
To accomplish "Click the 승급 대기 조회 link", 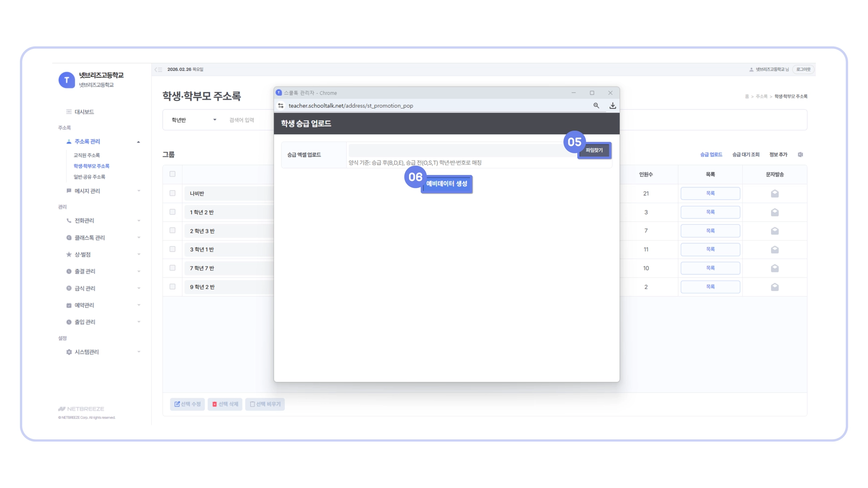I will pos(746,155).
